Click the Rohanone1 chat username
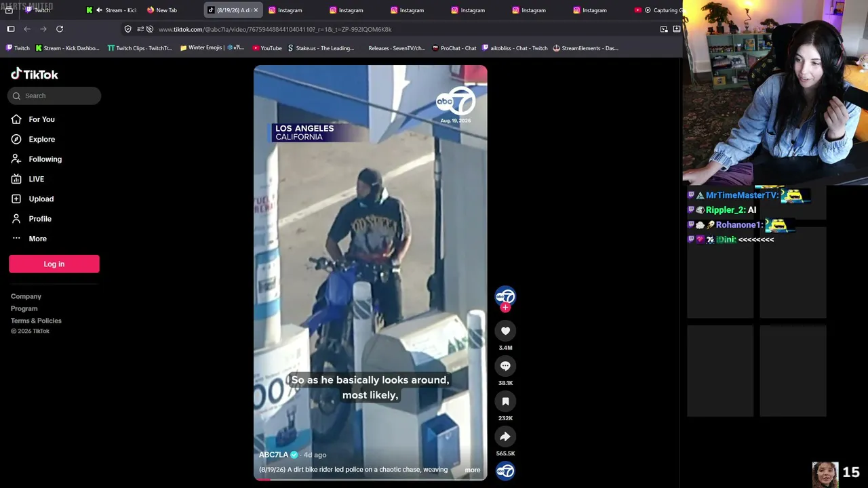This screenshot has width=868, height=488. pyautogui.click(x=740, y=225)
